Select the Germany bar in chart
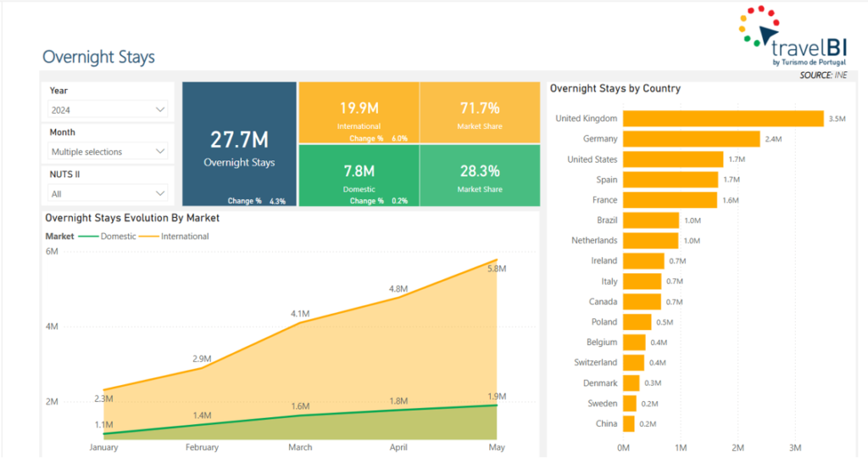The height and width of the screenshot is (458, 868). click(x=691, y=138)
